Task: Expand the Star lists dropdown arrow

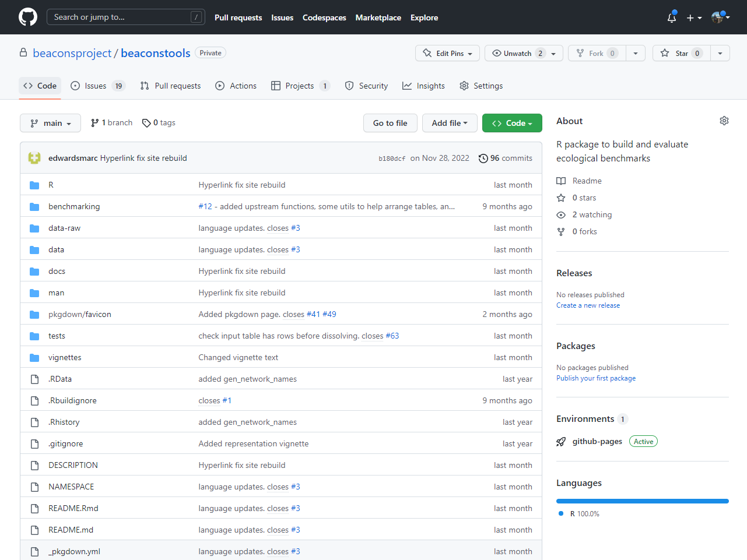Action: (x=720, y=53)
